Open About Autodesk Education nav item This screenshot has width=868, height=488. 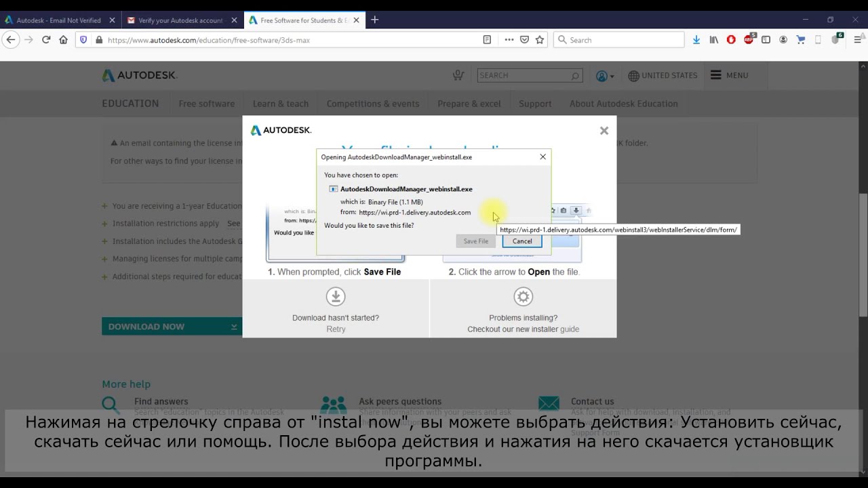coord(624,104)
